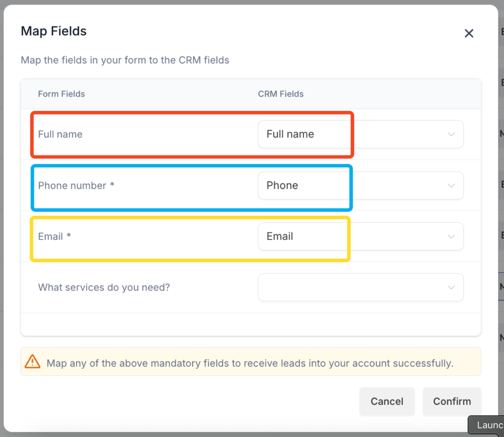Screen dimensions: 504x437
Task: Click chevron arrow in Email row
Action: [x=451, y=237]
